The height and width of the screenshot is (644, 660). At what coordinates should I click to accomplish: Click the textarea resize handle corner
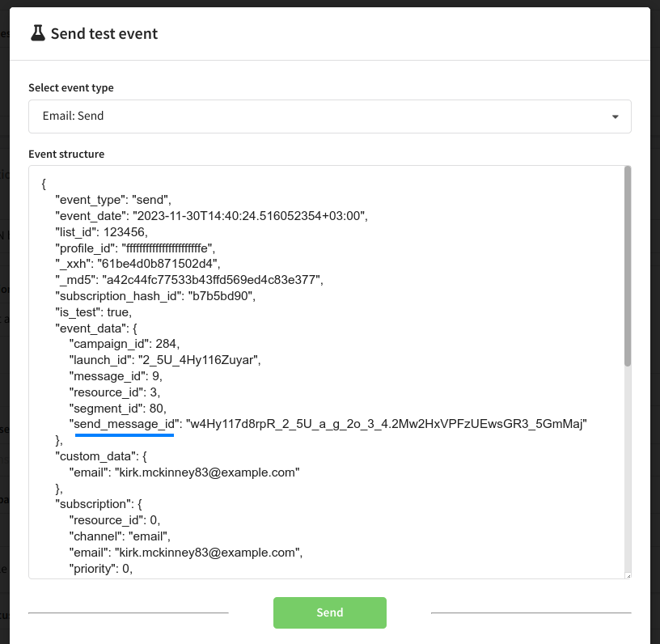click(x=627, y=574)
